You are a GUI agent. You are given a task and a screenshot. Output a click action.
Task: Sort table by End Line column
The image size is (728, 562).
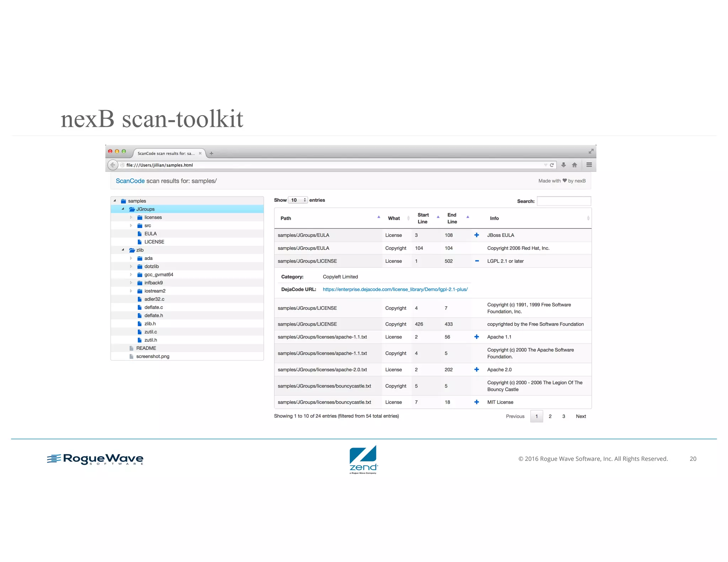tap(457, 218)
